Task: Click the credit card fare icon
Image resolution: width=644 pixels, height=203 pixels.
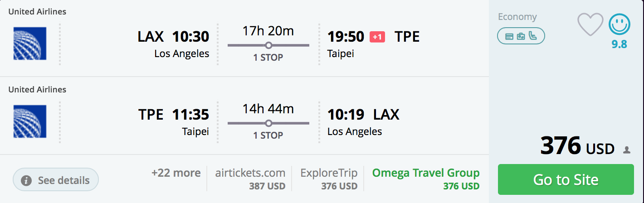Action: pyautogui.click(x=509, y=36)
